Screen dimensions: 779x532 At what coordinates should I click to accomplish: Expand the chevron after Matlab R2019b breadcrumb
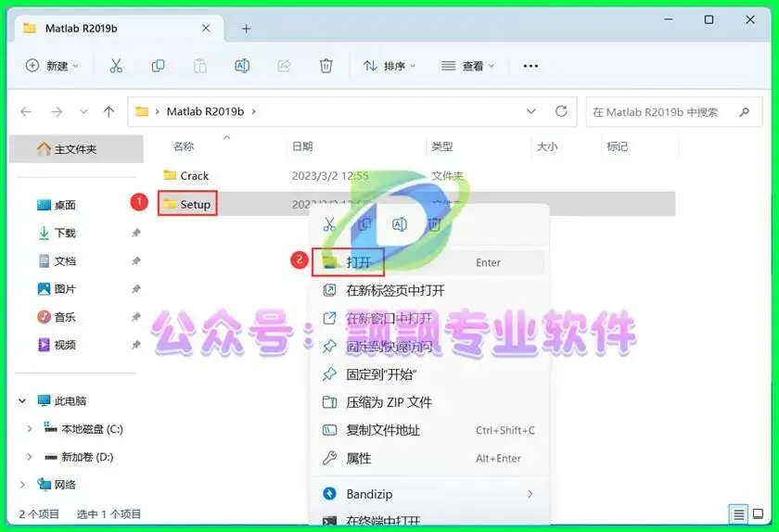pyautogui.click(x=254, y=112)
